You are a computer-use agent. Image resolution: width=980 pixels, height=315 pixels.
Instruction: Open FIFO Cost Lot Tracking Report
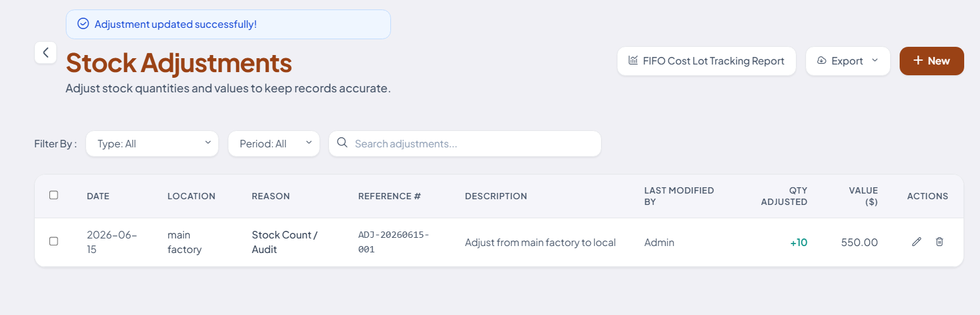click(x=707, y=61)
